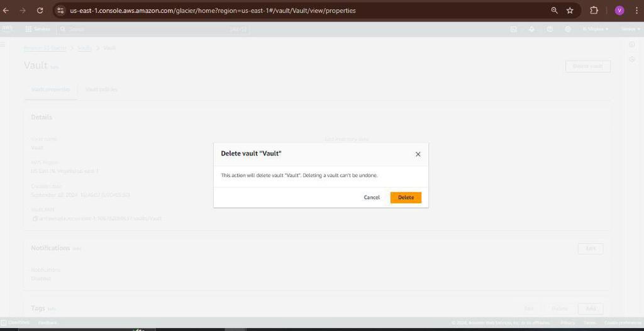The height and width of the screenshot is (331, 644).
Task: Click the browser forward arrow
Action: click(23, 11)
